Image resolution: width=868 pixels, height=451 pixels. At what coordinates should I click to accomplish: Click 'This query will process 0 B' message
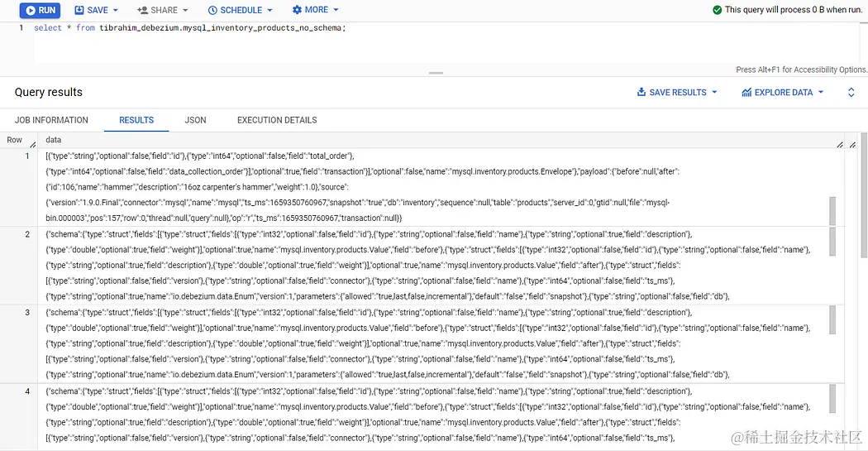click(794, 10)
